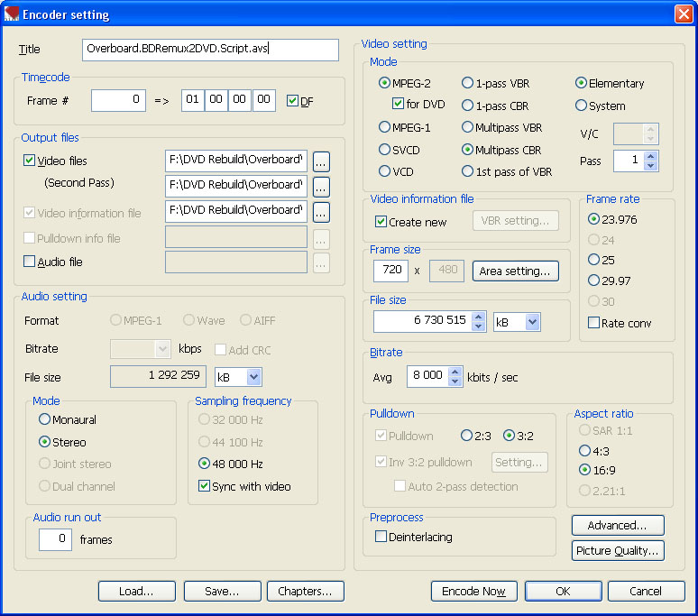Decrease the Avg bitrate with the down arrow
The image size is (698, 616).
[455, 382]
